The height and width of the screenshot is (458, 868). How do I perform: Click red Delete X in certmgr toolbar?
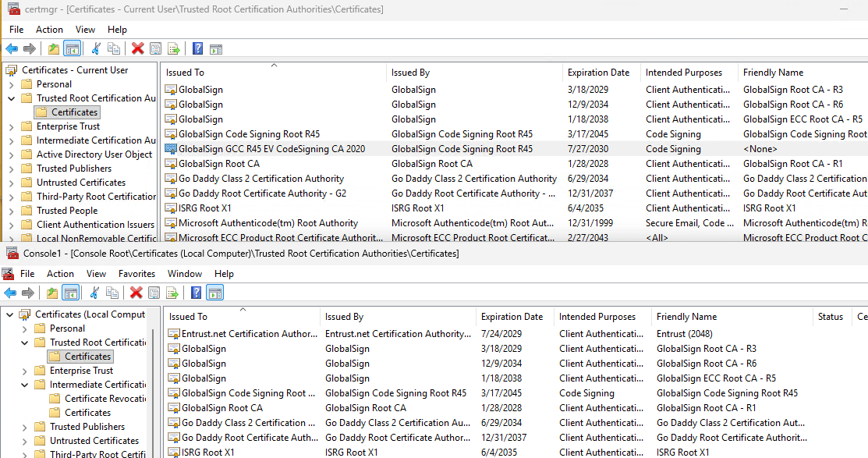pos(138,48)
